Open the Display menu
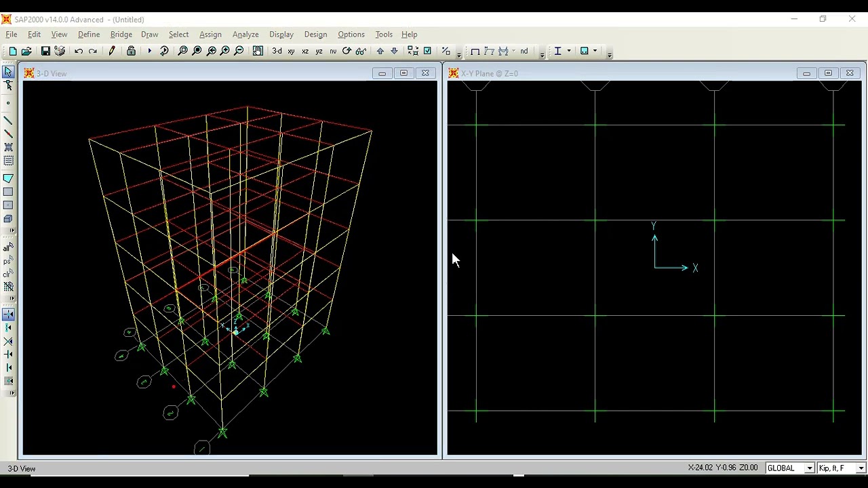The height and width of the screenshot is (488, 868). (x=281, y=34)
